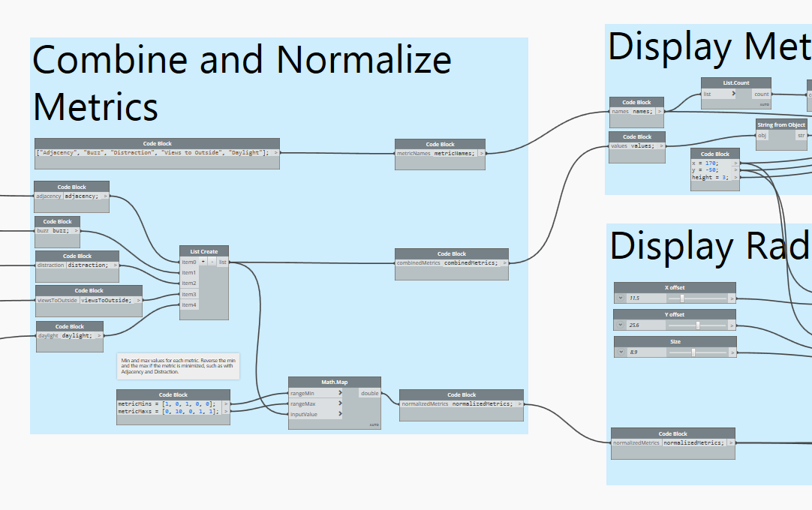
Task: Click the plus button on List Create
Action: (203, 262)
